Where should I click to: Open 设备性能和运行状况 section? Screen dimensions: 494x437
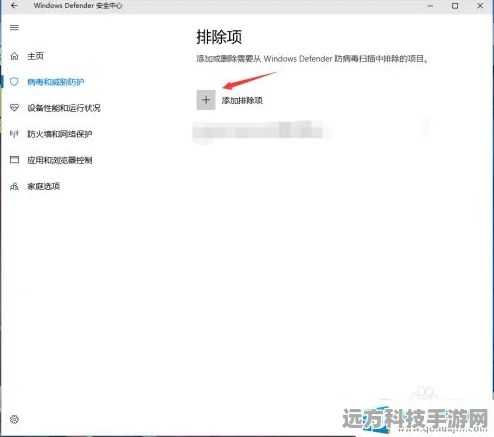click(64, 108)
